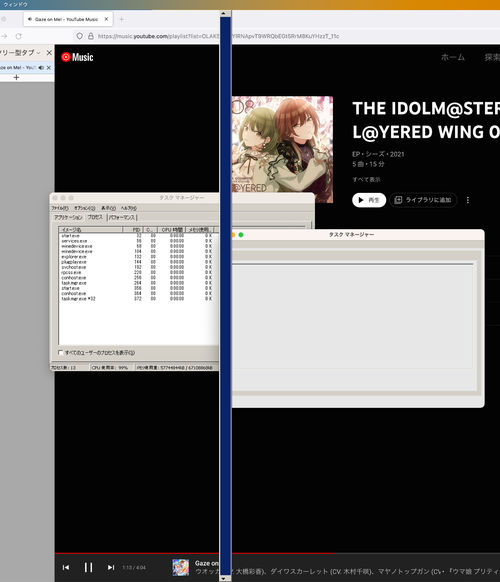This screenshot has width=500, height=582.
Task: Pause playback with the pause button
Action: pos(88,567)
